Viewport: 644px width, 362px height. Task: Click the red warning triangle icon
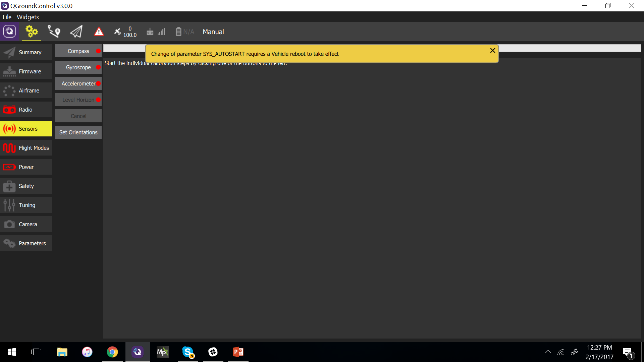tap(99, 32)
